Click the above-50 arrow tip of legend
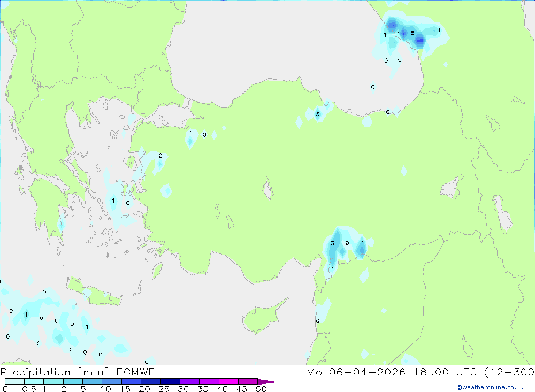535x392 pixels. [x=267, y=381]
